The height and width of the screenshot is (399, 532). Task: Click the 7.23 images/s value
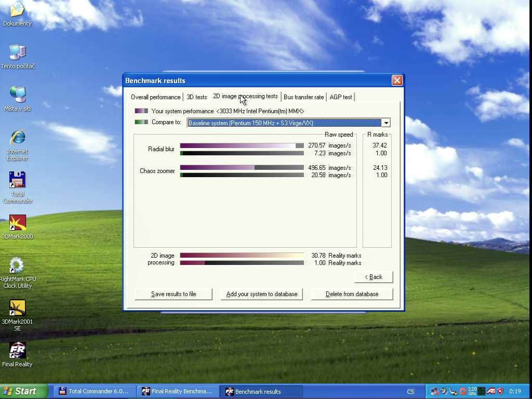pos(332,153)
